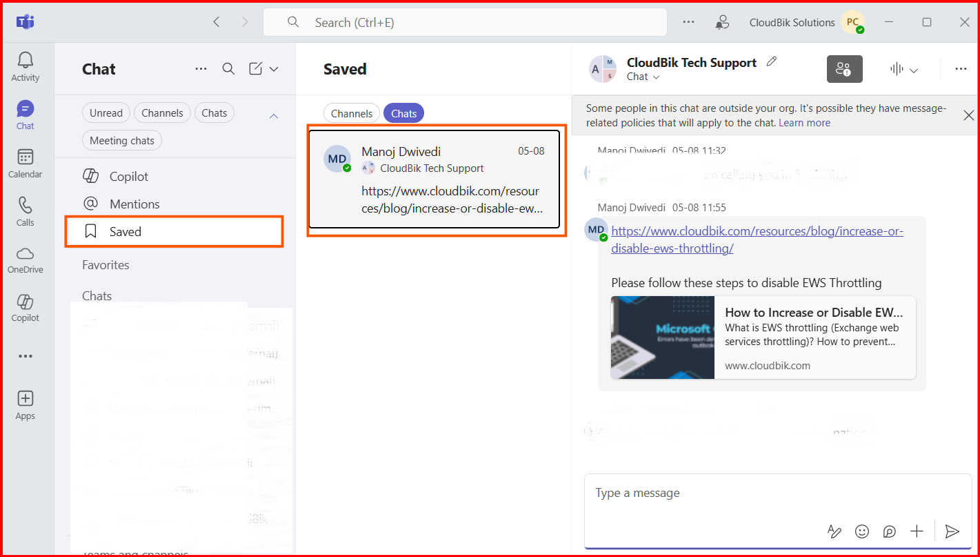
Task: Select the Chats tab in Saved panel
Action: (x=403, y=113)
